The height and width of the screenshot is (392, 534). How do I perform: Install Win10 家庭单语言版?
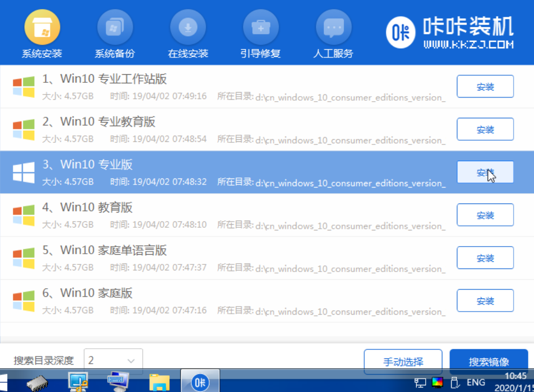[485, 258]
